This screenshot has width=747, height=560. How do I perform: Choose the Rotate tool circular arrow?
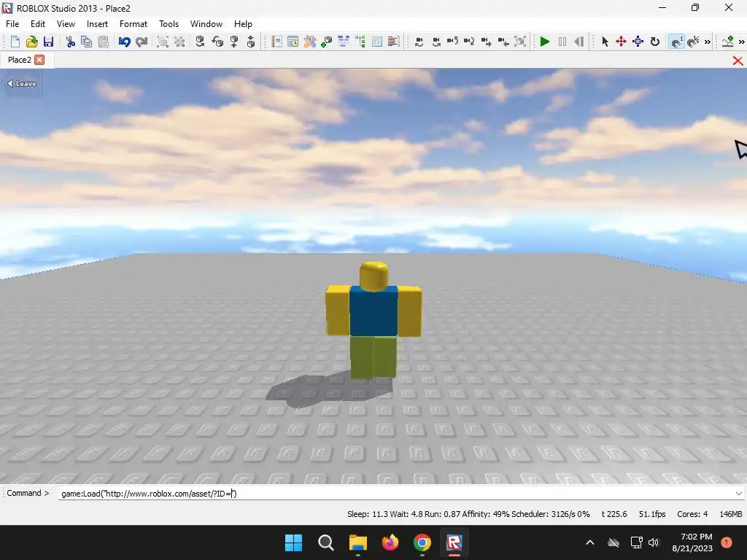[x=655, y=42]
